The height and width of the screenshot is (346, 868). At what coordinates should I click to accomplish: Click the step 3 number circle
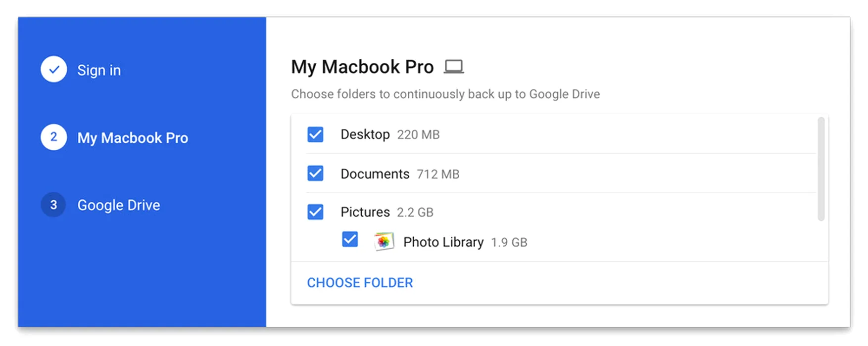pyautogui.click(x=54, y=205)
